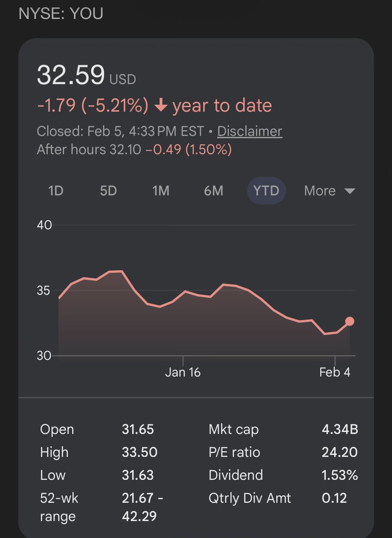Click the After hours 32.10 line
Image resolution: width=392 pixels, height=538 pixels.
pyautogui.click(x=134, y=149)
